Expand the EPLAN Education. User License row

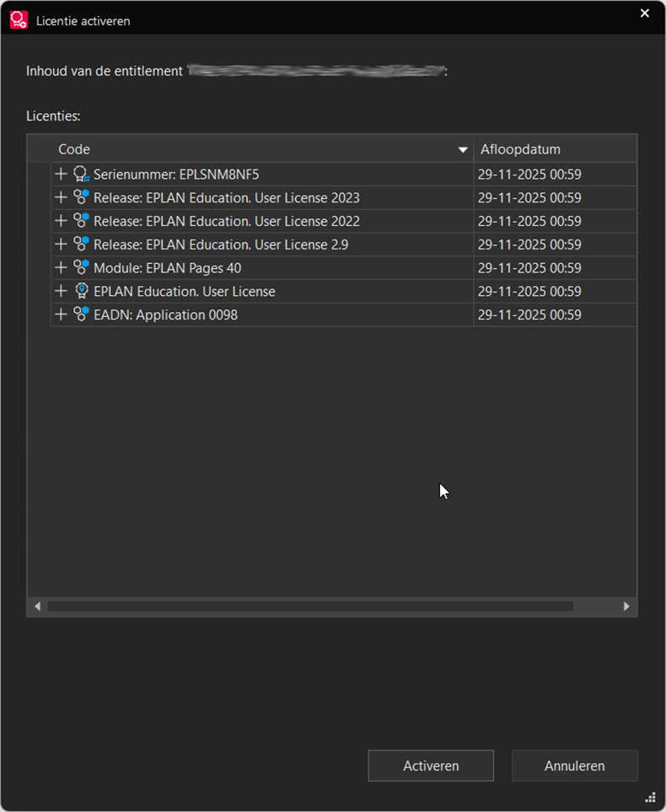coord(61,291)
